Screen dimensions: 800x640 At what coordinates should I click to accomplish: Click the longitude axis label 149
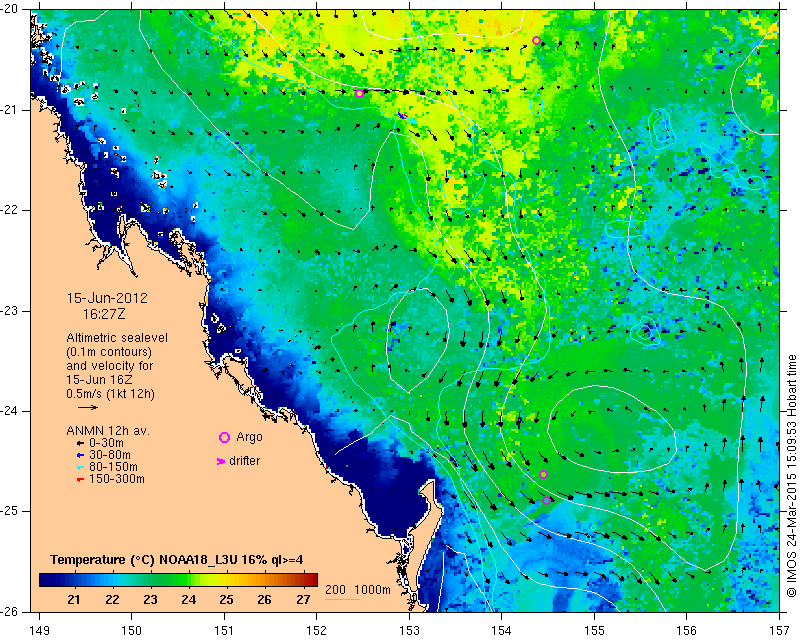click(39, 630)
